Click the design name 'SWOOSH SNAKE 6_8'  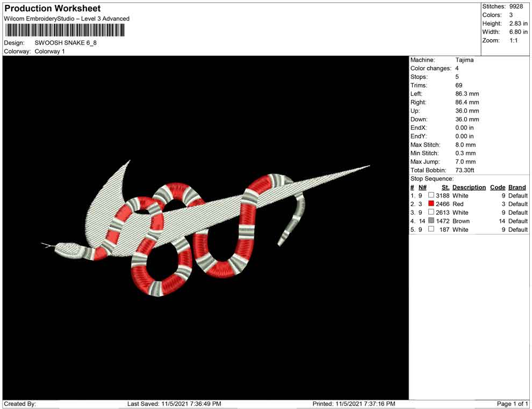click(x=66, y=43)
